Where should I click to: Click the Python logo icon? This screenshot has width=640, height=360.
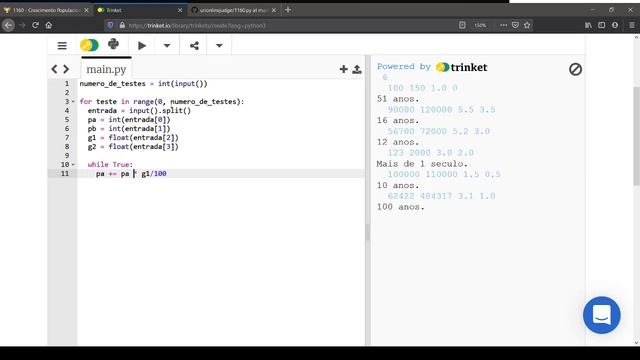pyautogui.click(x=113, y=44)
